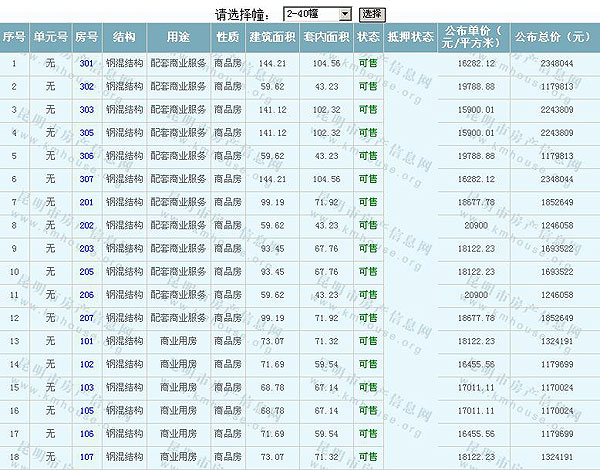Open room 107 link
This screenshot has height=470, width=600.
coord(86,456)
